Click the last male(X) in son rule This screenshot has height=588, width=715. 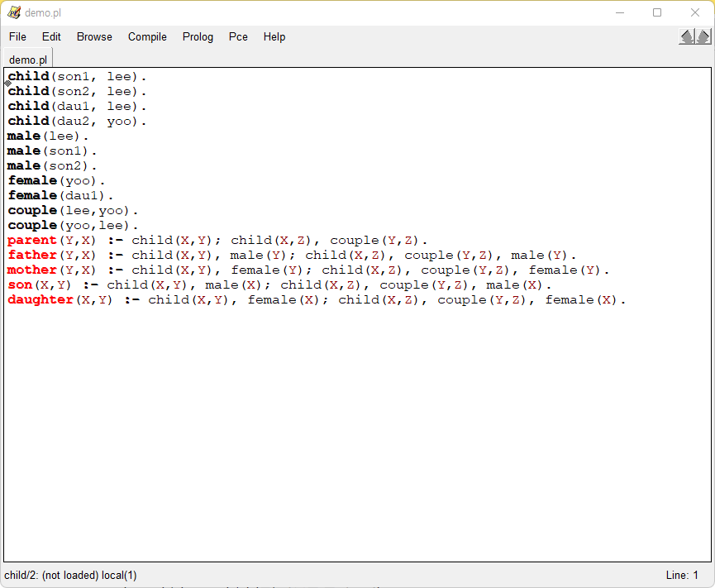(515, 285)
